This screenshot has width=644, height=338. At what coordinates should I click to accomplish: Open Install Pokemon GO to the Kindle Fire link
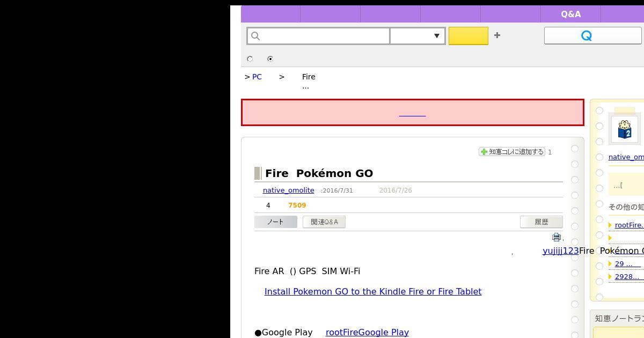[x=373, y=291]
